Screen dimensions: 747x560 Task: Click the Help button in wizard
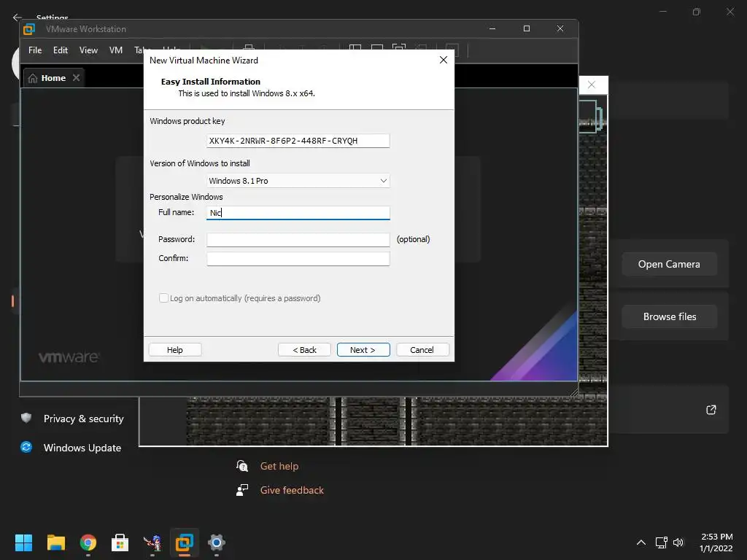[175, 349]
